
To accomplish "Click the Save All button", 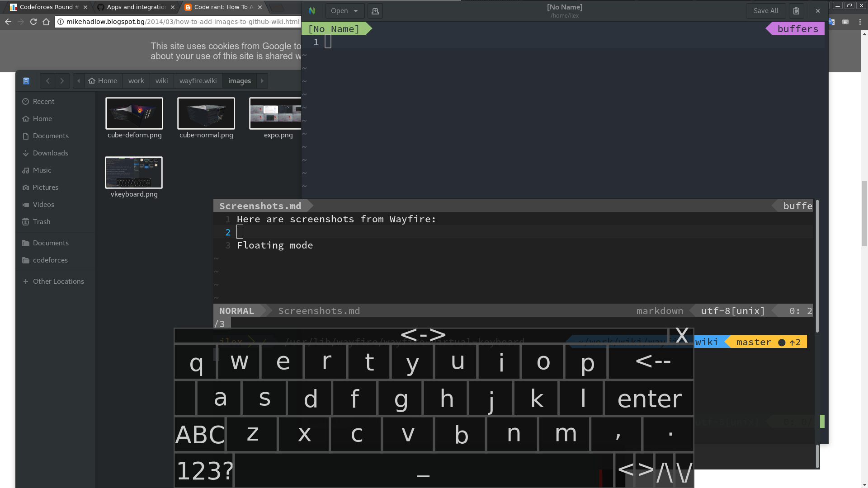I will coord(765,11).
